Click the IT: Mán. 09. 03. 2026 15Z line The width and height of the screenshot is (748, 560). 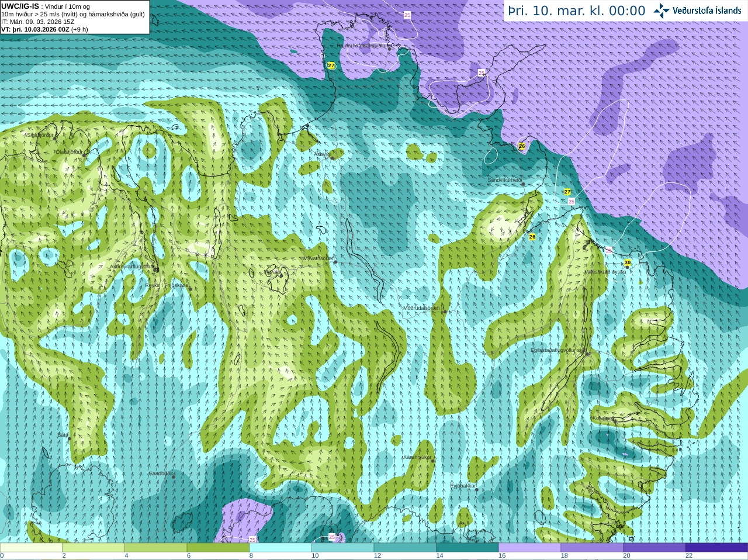pos(37,22)
